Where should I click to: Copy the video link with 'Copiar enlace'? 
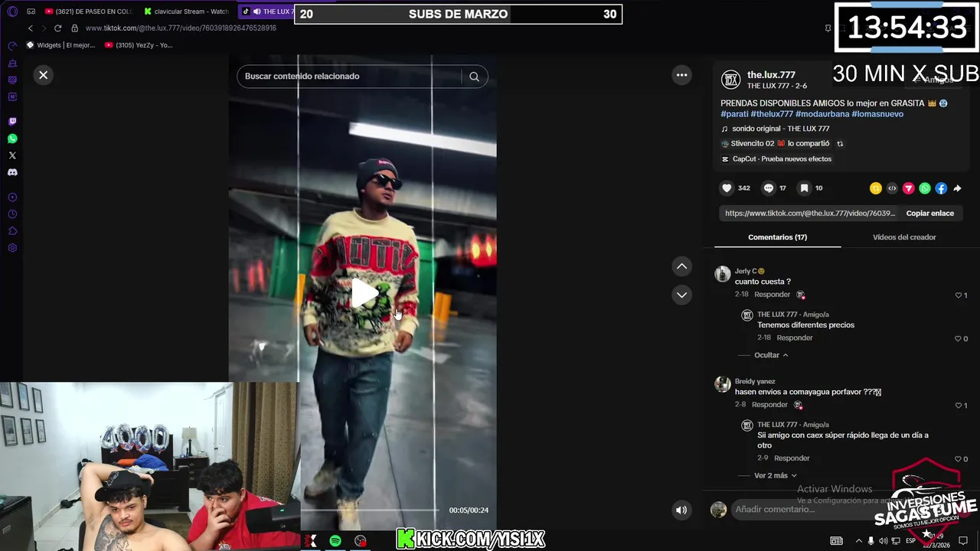(x=929, y=214)
